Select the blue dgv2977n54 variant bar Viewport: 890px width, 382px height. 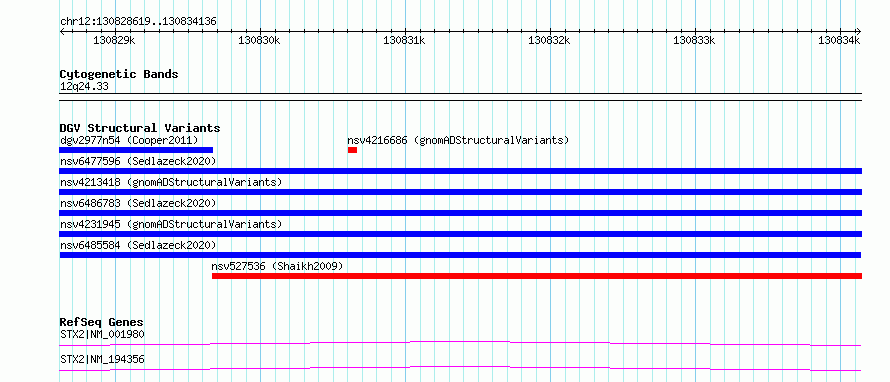pyautogui.click(x=136, y=150)
